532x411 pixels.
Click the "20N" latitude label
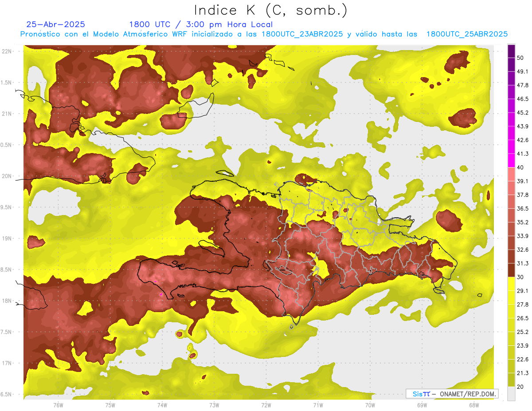[7, 176]
